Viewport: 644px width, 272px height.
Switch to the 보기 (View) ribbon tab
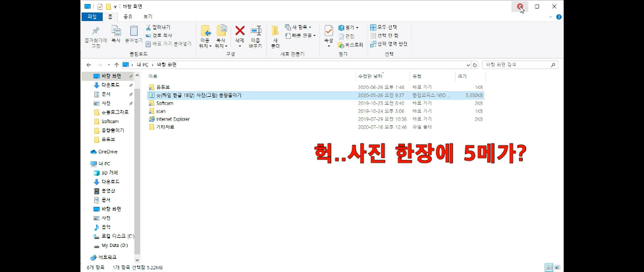(x=148, y=16)
